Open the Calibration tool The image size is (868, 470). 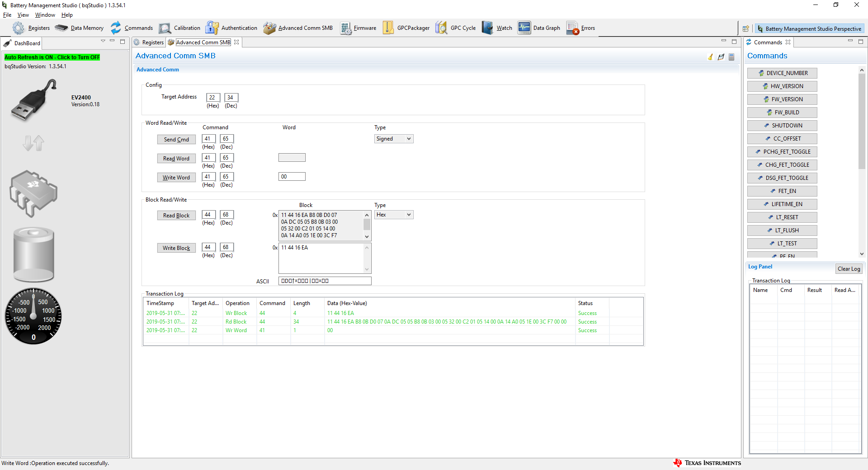tap(180, 28)
